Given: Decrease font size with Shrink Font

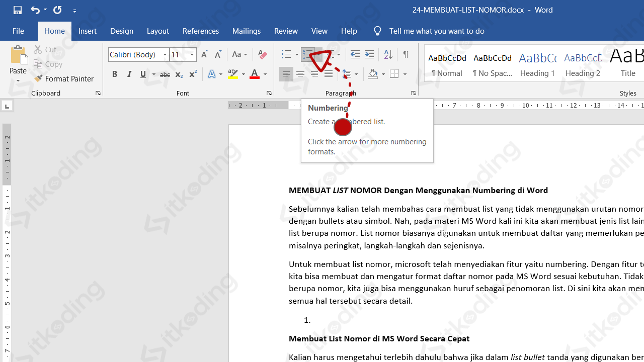Looking at the screenshot, I should pos(218,54).
